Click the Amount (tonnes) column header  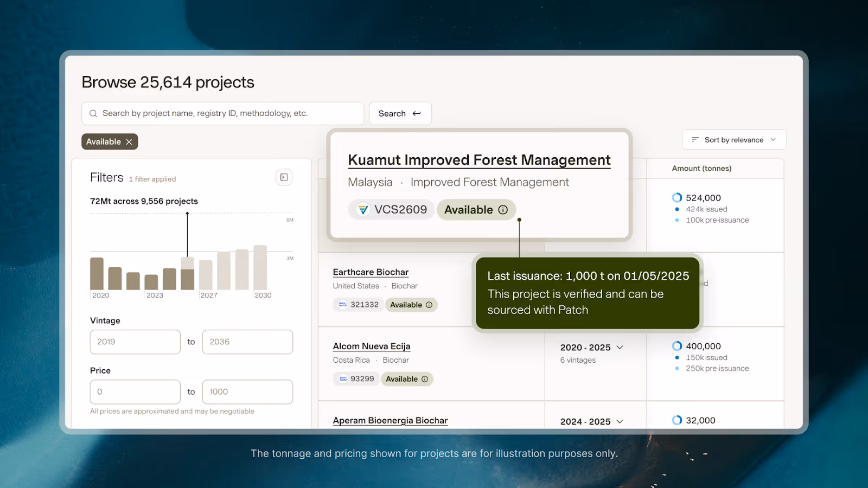(x=701, y=169)
